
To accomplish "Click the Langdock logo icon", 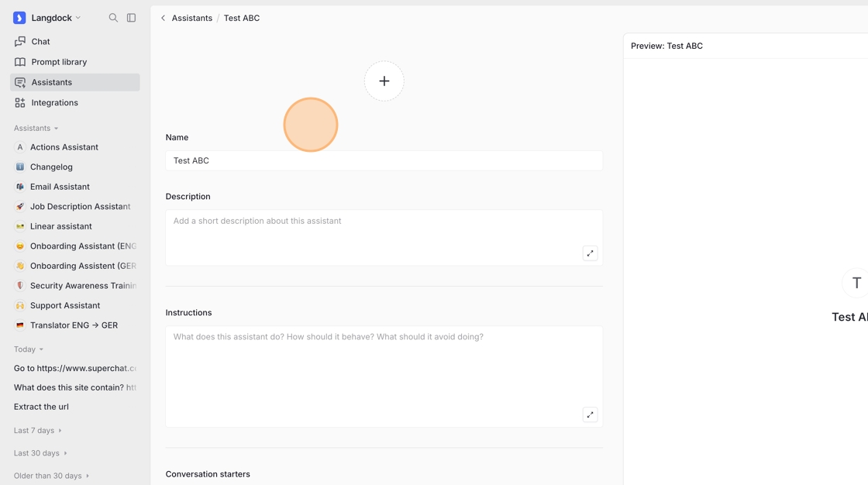I will 19,18.
